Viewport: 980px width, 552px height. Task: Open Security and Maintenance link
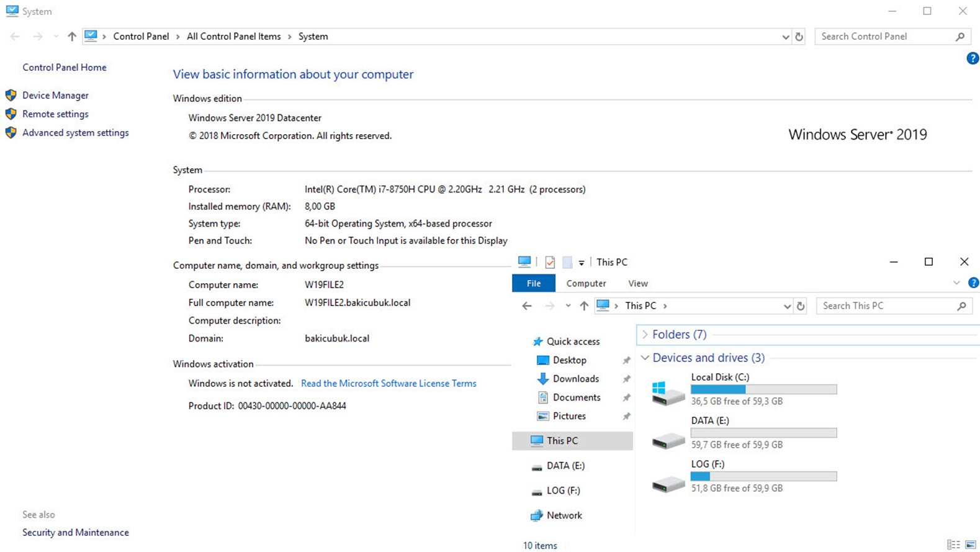(76, 532)
